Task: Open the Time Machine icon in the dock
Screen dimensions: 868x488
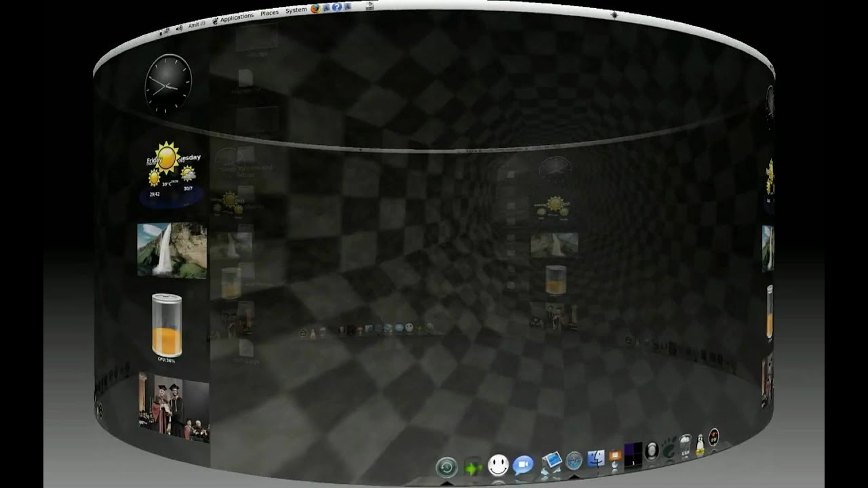Action: click(x=446, y=467)
